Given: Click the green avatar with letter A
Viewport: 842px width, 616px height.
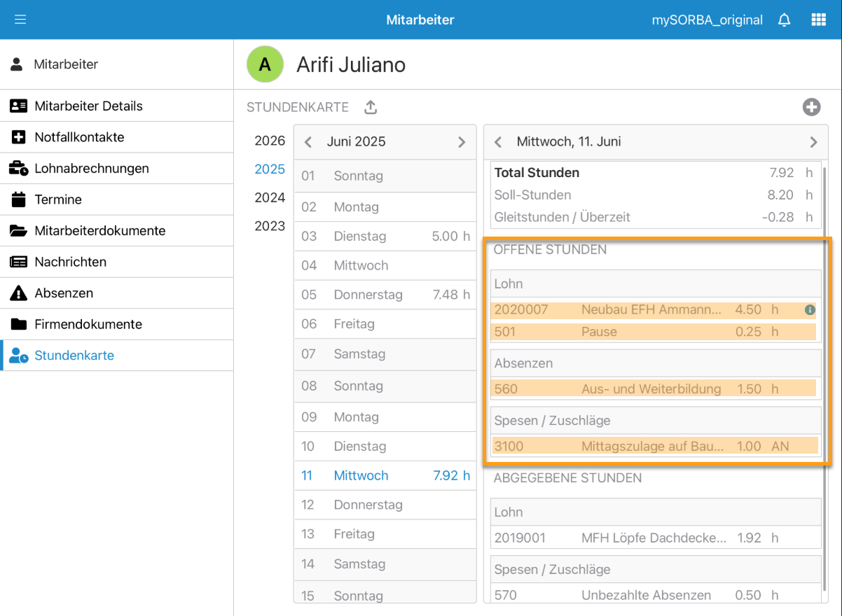Looking at the screenshot, I should point(265,64).
